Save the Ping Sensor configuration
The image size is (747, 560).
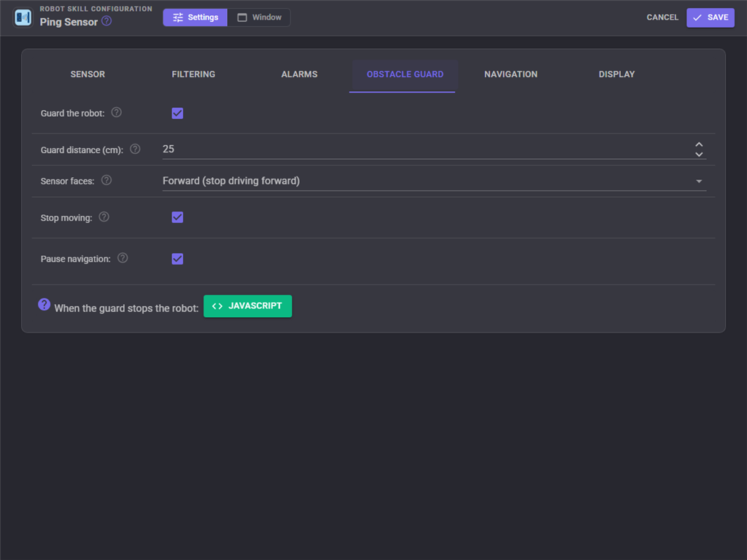tap(711, 17)
